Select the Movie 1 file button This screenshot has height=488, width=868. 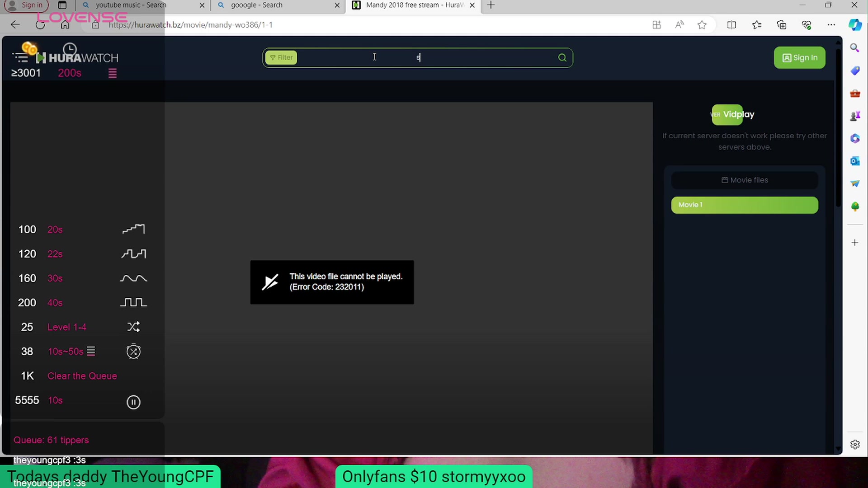(745, 205)
